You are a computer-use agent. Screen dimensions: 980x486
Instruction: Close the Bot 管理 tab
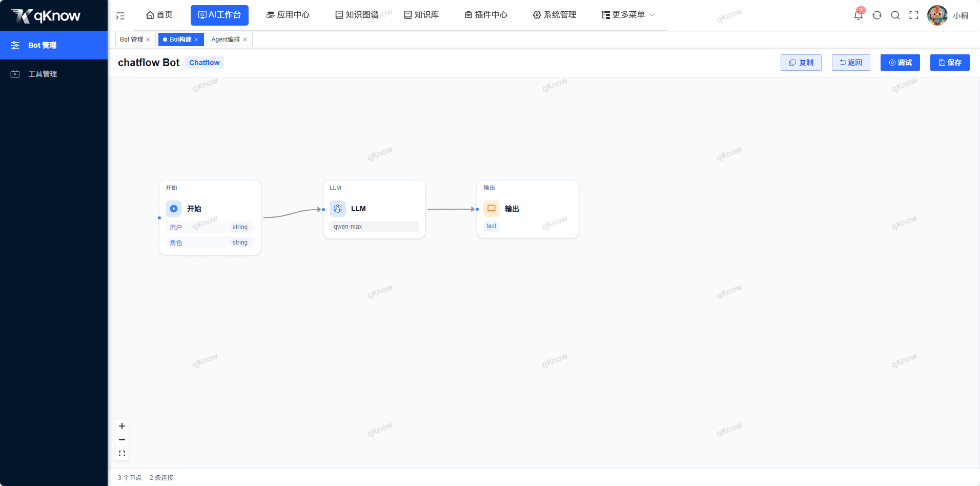coord(148,39)
